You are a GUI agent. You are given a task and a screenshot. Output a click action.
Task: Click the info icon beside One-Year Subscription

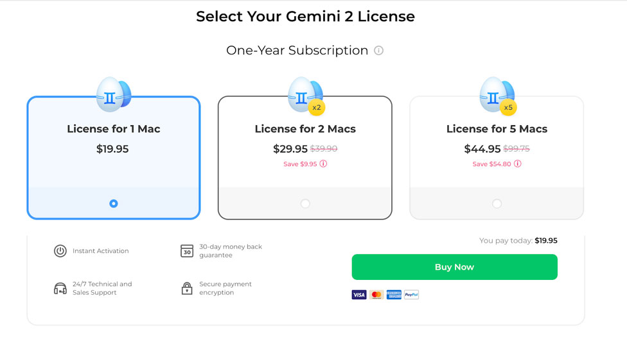click(x=378, y=50)
